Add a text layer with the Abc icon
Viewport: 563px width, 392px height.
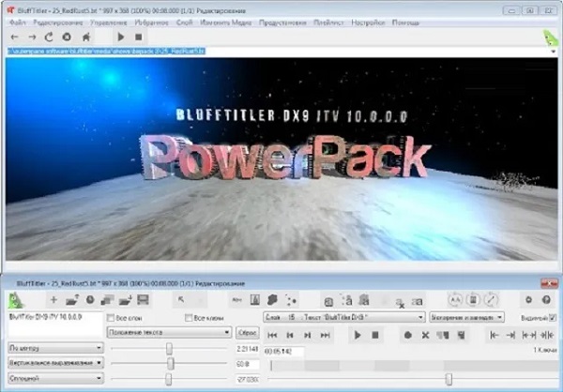(x=237, y=300)
